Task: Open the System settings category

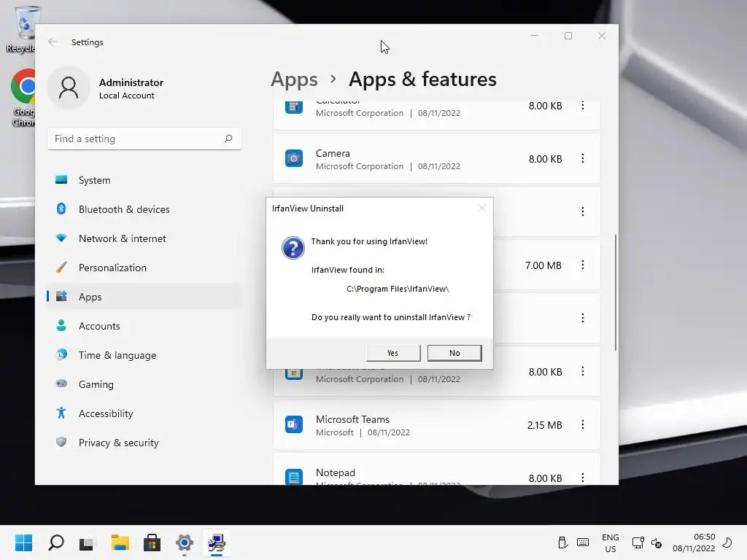Action: (x=144, y=181)
